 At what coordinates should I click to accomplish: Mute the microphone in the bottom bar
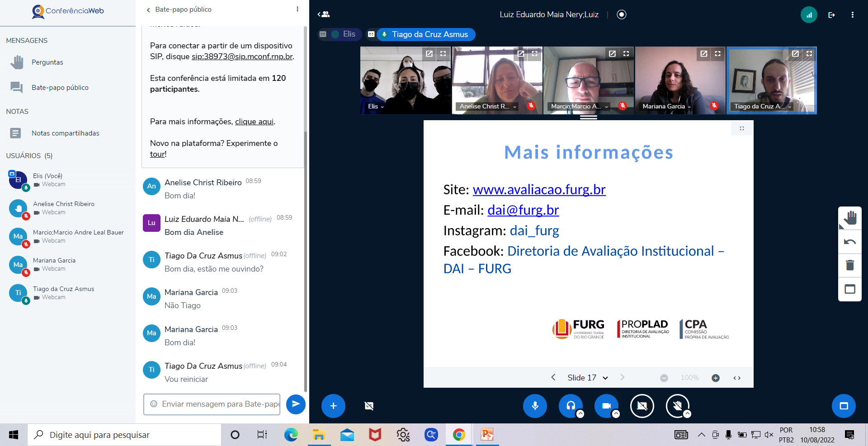click(535, 406)
